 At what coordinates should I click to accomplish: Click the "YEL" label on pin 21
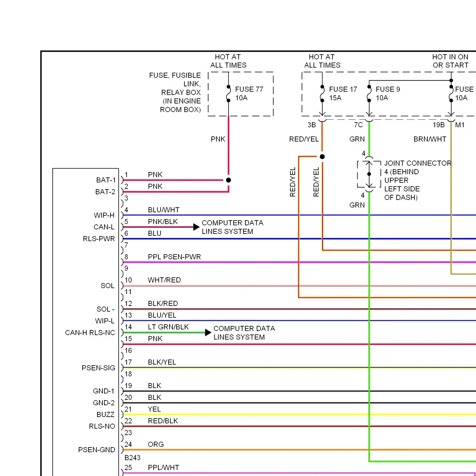pyautogui.click(x=154, y=409)
